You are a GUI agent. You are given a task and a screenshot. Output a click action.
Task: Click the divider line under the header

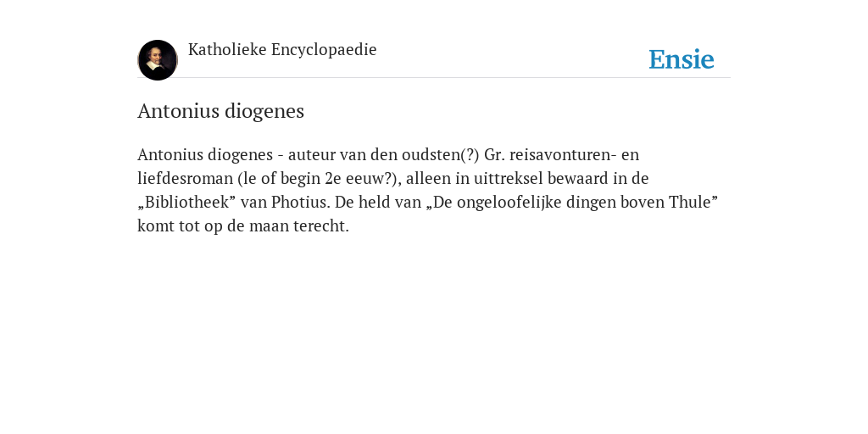434,77
